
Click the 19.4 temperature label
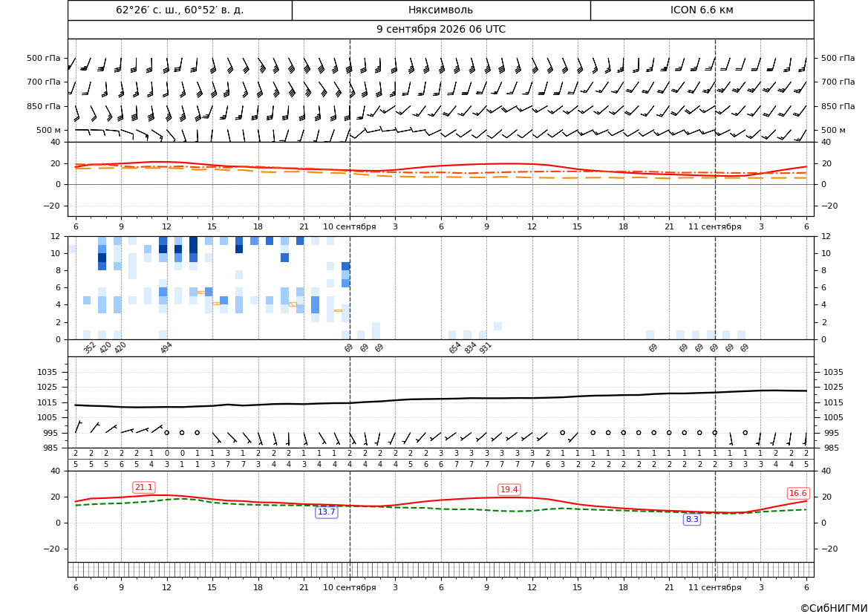(x=509, y=489)
